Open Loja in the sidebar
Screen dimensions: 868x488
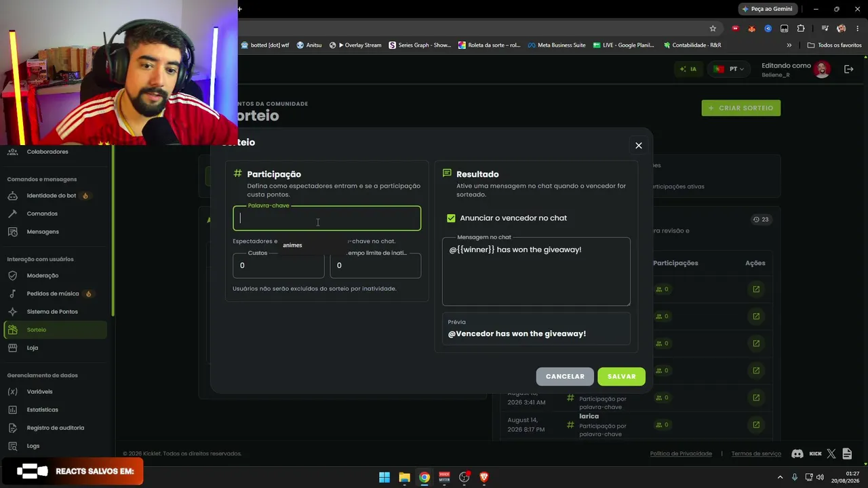click(33, 348)
